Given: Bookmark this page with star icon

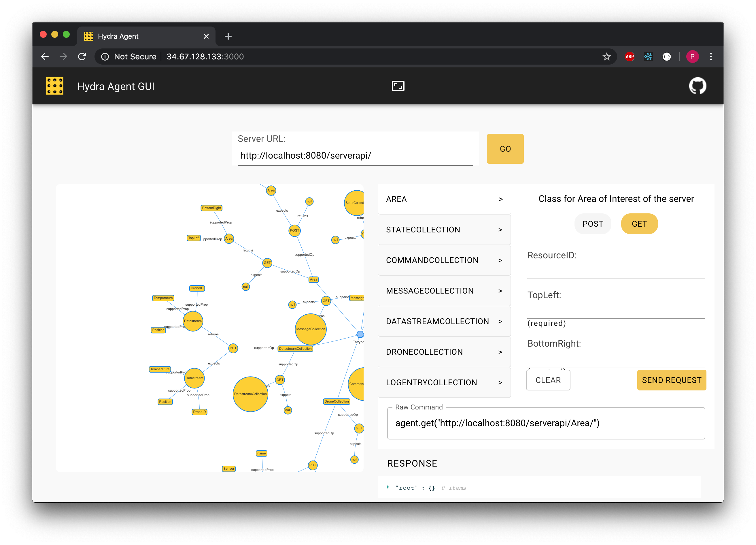Looking at the screenshot, I should click(x=607, y=57).
